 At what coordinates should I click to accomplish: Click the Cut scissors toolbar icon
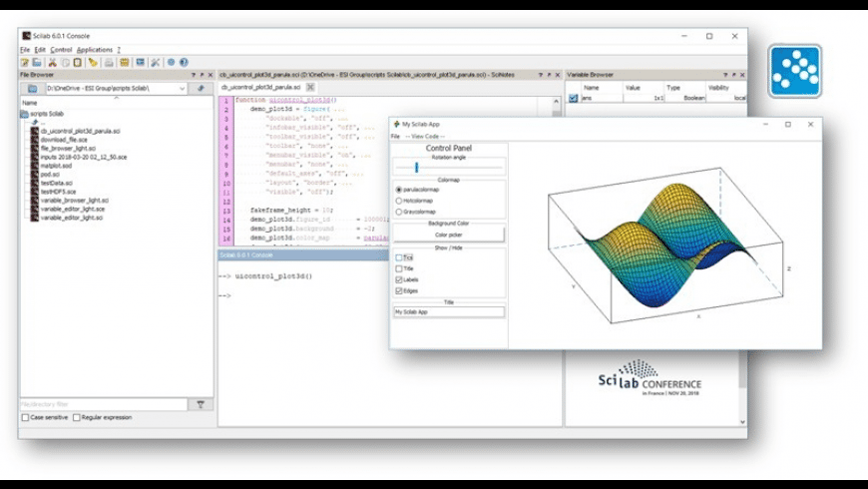pyautogui.click(x=52, y=63)
